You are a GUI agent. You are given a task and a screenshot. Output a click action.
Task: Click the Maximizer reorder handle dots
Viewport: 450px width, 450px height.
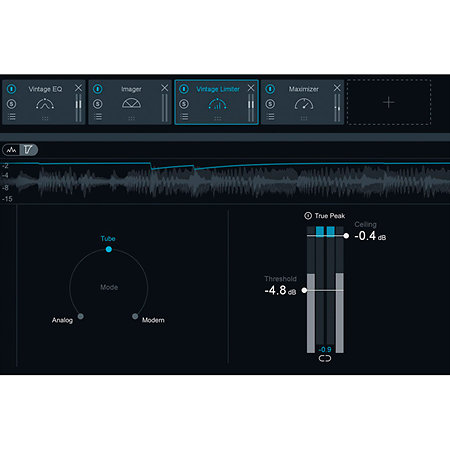(304, 118)
